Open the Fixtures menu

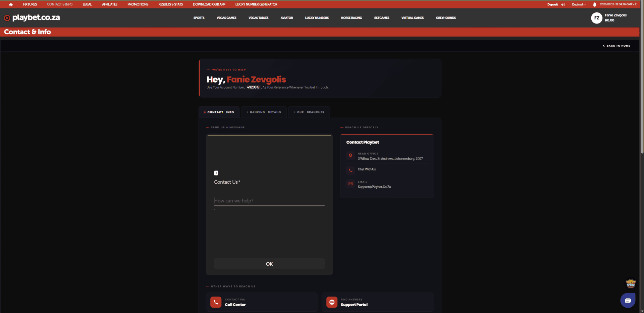pos(30,4)
